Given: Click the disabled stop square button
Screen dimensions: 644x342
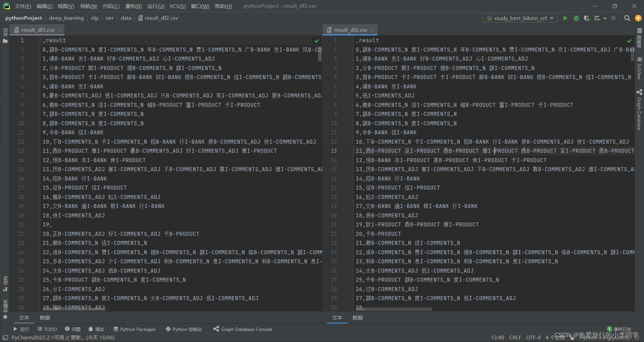Looking at the screenshot, I should (613, 18).
